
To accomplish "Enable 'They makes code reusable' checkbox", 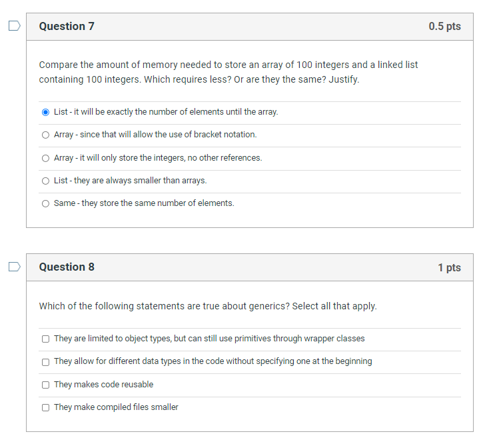I will pos(45,385).
